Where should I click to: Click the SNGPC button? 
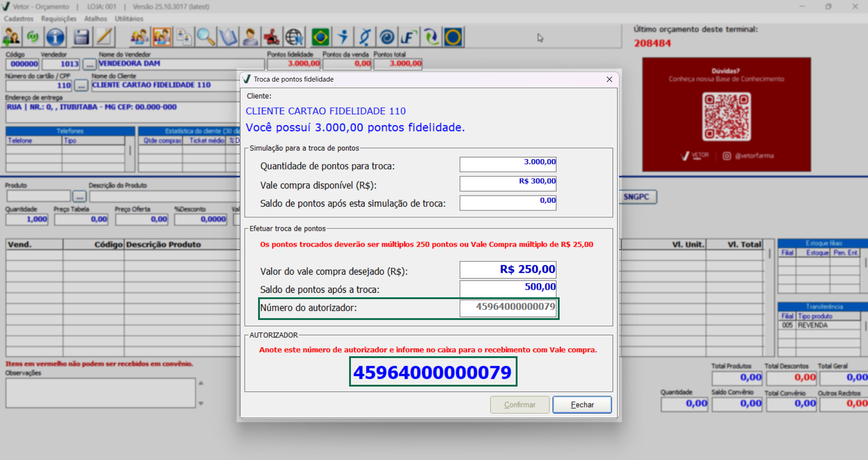point(637,197)
